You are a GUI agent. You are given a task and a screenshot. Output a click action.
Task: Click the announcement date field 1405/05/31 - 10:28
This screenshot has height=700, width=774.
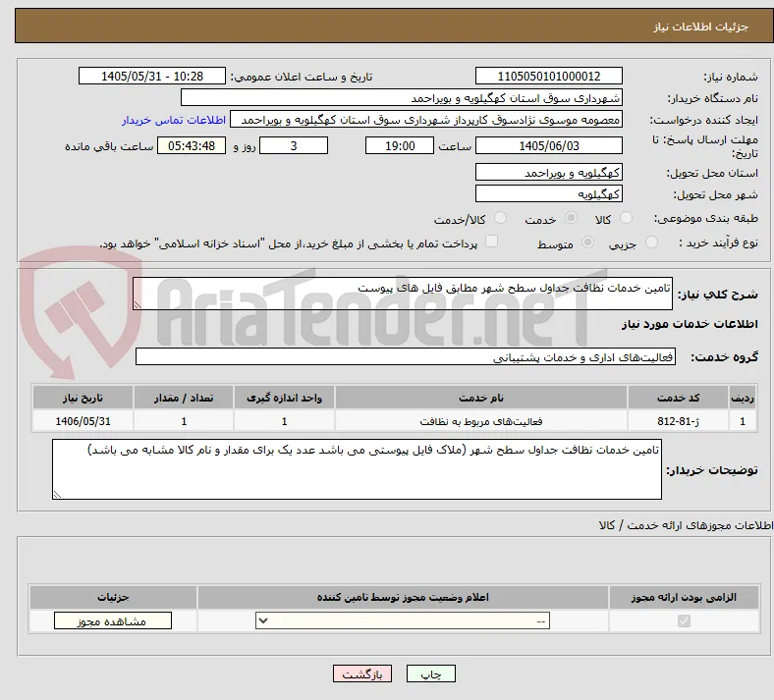[x=152, y=76]
